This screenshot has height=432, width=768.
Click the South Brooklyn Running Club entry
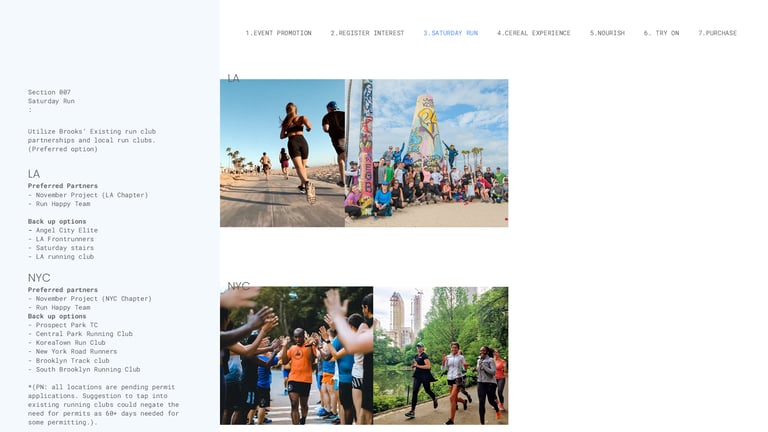(84, 369)
